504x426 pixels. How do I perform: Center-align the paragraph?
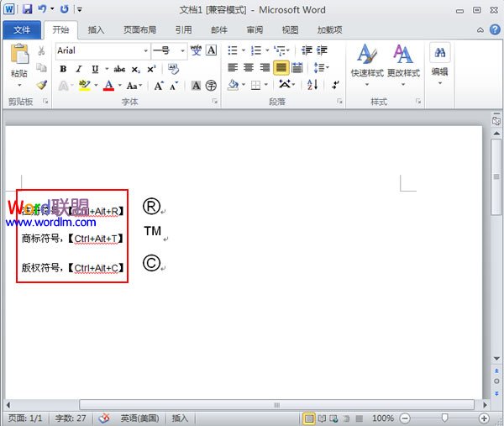[x=248, y=68]
